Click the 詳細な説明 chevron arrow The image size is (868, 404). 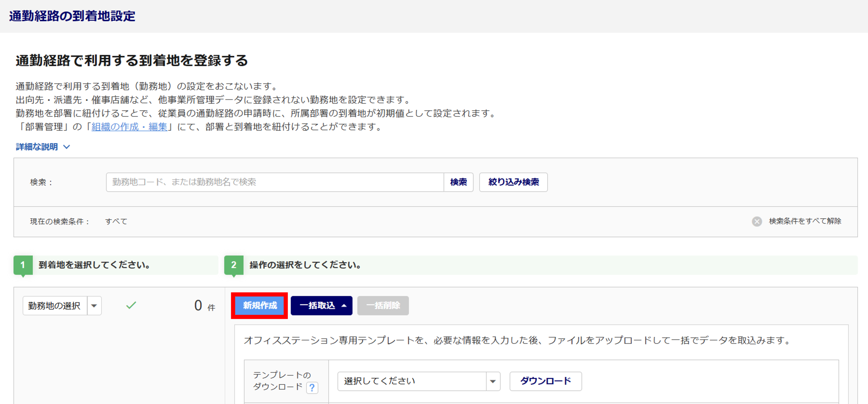(67, 147)
